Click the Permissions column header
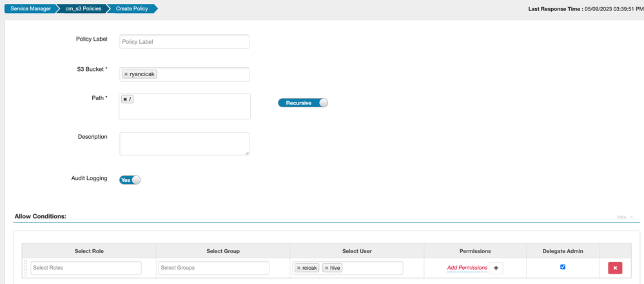The width and height of the screenshot is (644, 284). pos(475,250)
